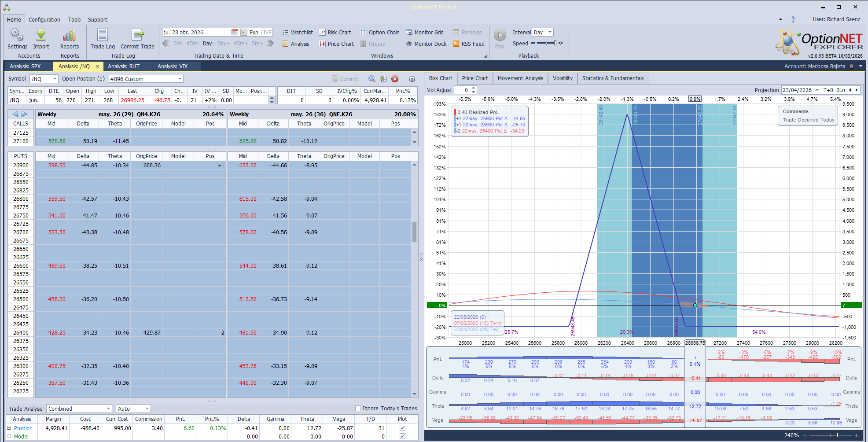Switch to the Analysis: RUT tab
Viewport: 868px width, 442px height.
click(124, 66)
